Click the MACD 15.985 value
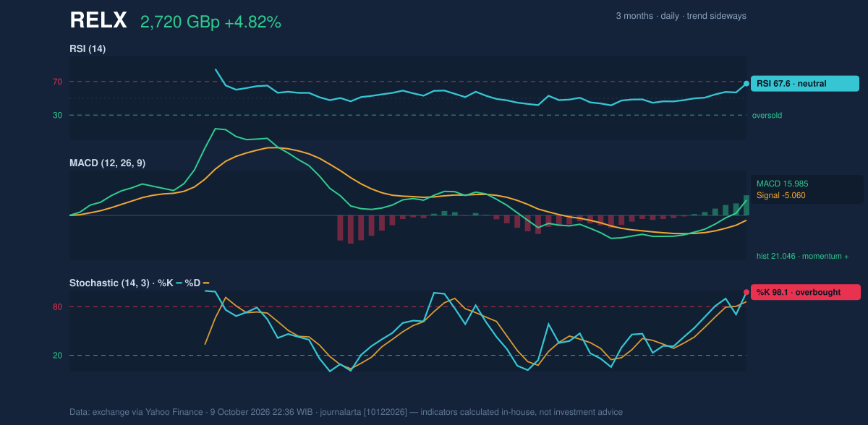 782,184
